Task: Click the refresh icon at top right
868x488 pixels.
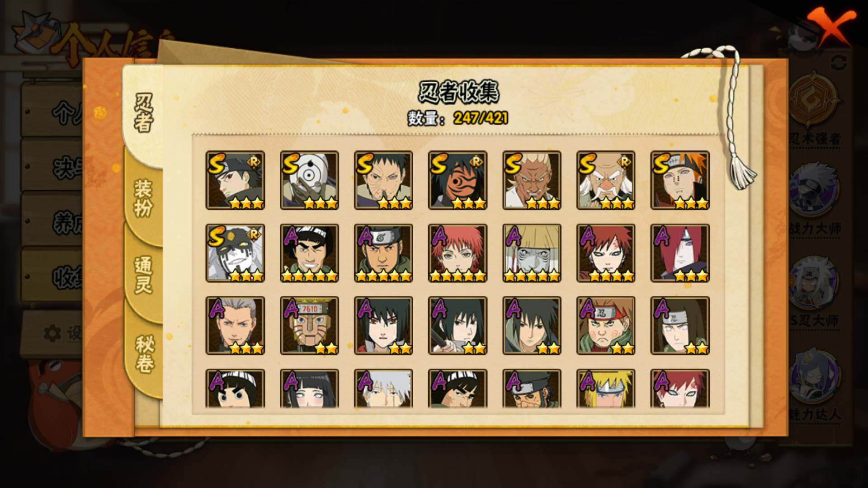Action: click(x=839, y=62)
